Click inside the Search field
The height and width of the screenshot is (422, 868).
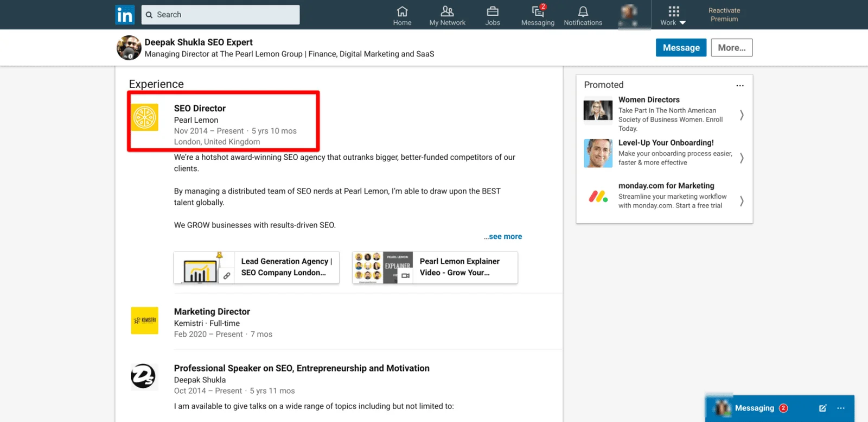click(220, 15)
